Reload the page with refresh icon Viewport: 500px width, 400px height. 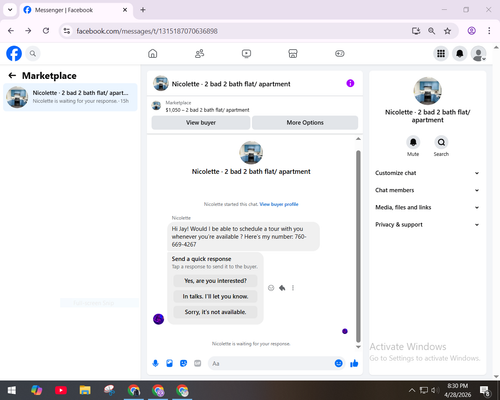pos(46,31)
